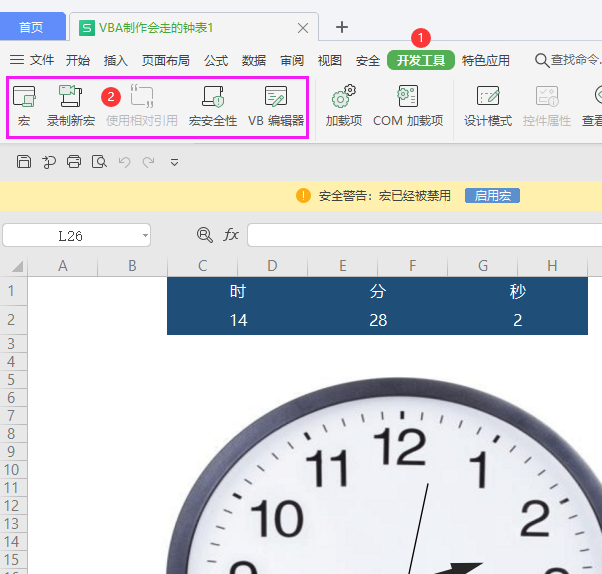The image size is (602, 574).
Task: Click the Undo arrow
Action: (124, 162)
